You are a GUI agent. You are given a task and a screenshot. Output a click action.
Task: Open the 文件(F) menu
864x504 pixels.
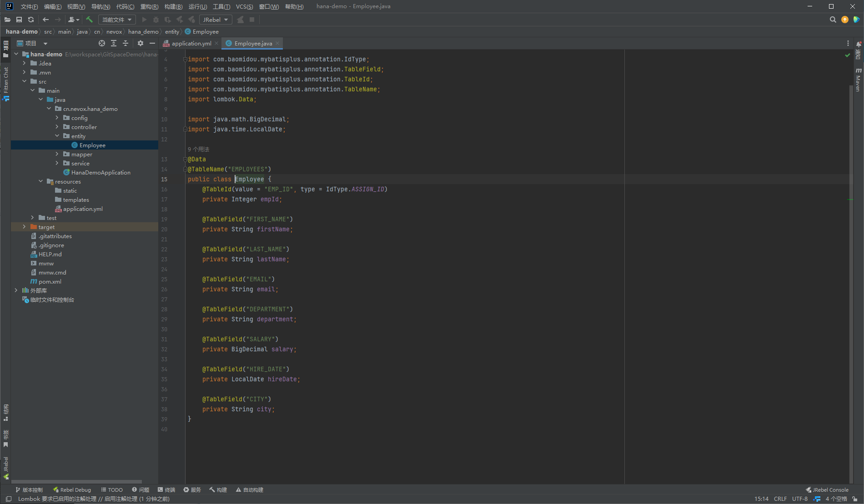click(x=29, y=6)
